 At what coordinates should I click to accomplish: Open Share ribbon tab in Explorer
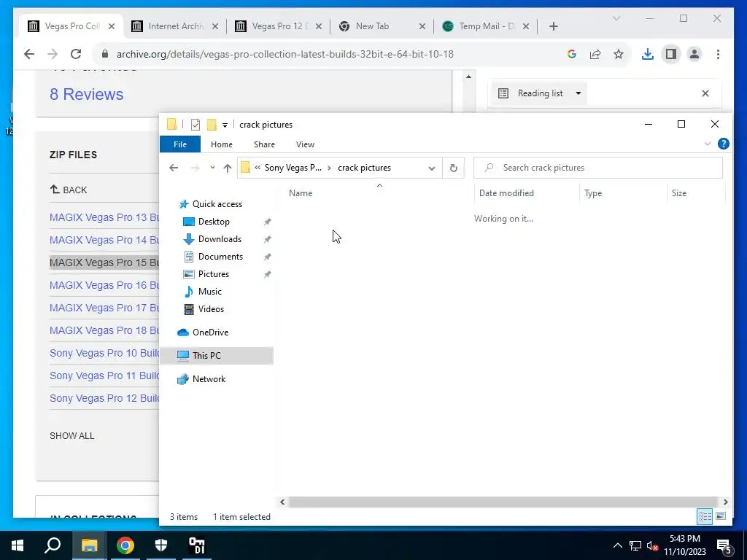coord(264,144)
